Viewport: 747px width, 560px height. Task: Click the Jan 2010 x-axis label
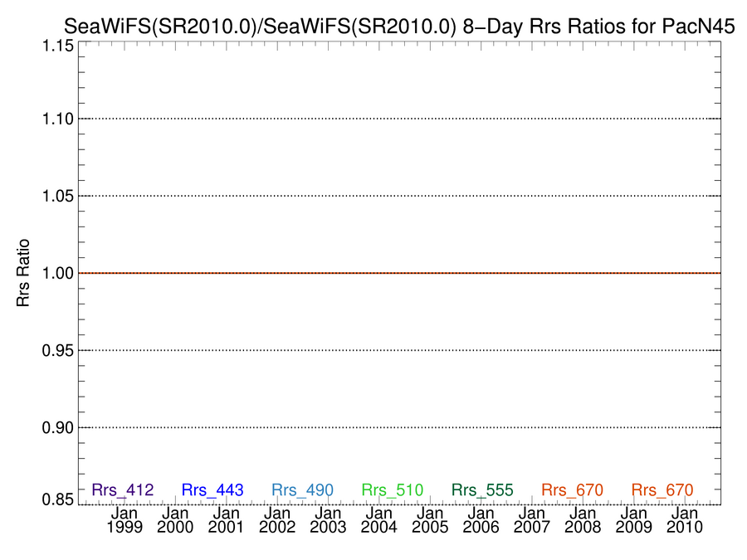[x=685, y=520]
